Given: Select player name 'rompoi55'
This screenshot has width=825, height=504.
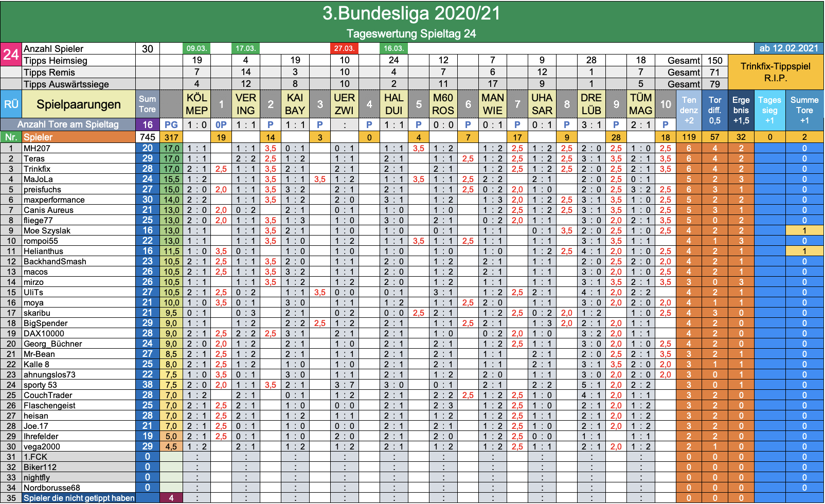Looking at the screenshot, I should tap(41, 241).
